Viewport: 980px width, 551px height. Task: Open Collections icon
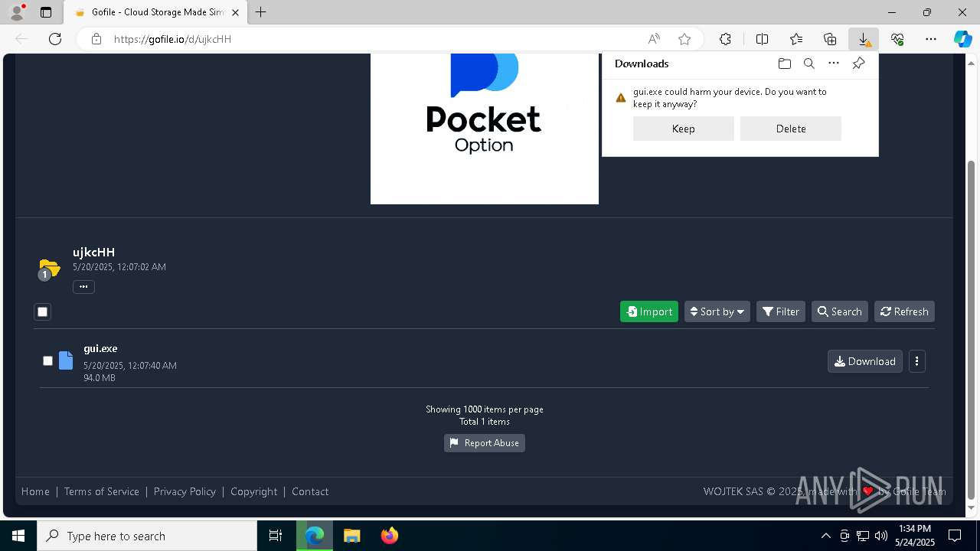point(830,39)
